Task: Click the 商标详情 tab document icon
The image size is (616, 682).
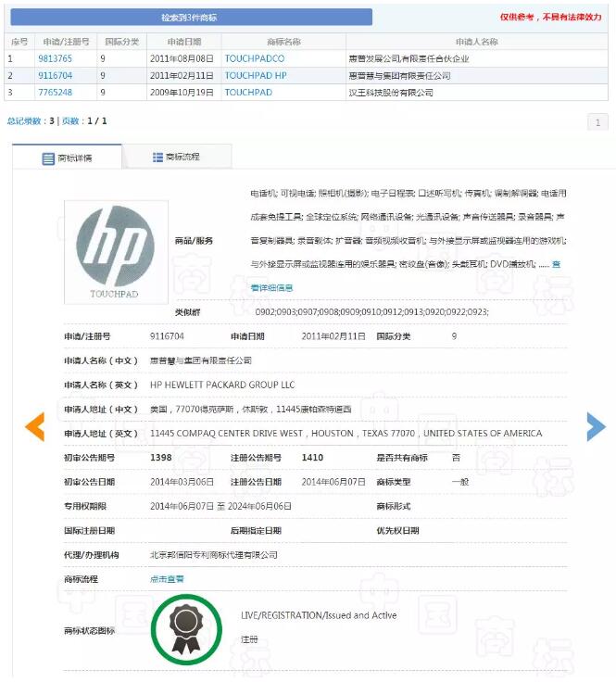Action: [48, 158]
